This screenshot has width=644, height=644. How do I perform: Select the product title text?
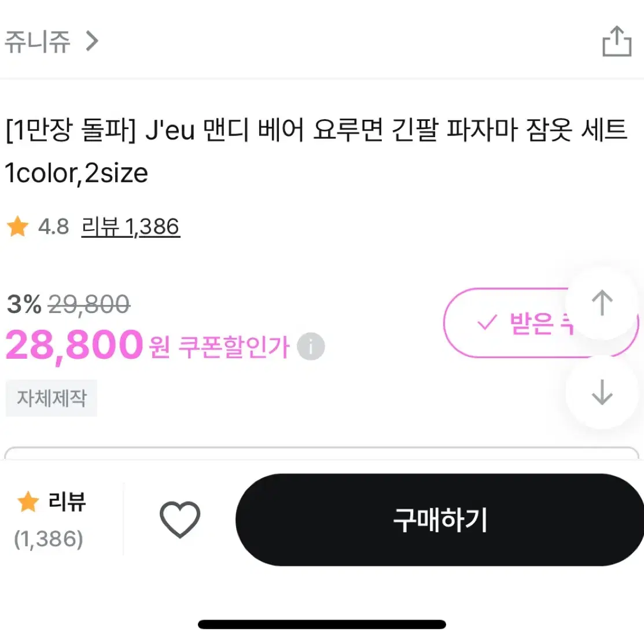tap(317, 151)
